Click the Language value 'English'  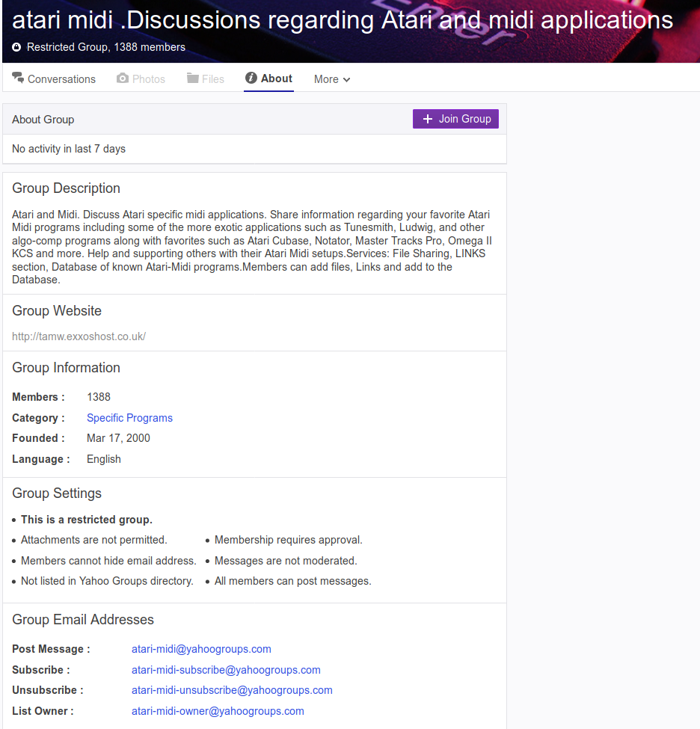click(104, 459)
